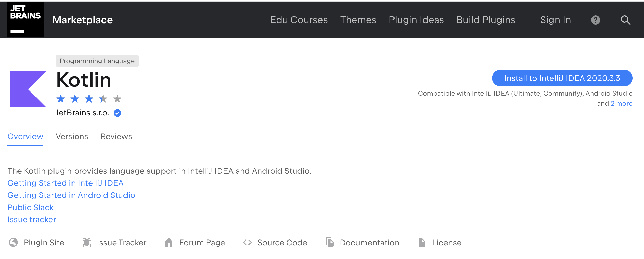This screenshot has height=259, width=644.
Task: Open the Forum Page text link
Action: pos(202,243)
